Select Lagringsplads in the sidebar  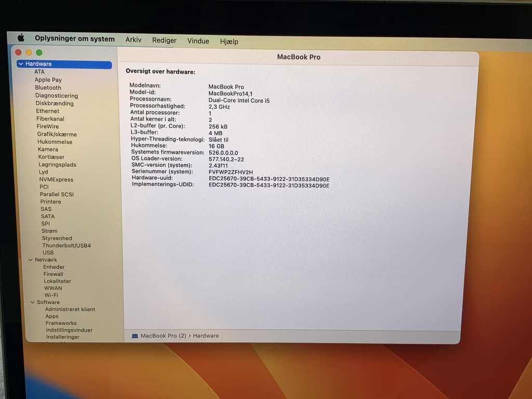pos(57,165)
